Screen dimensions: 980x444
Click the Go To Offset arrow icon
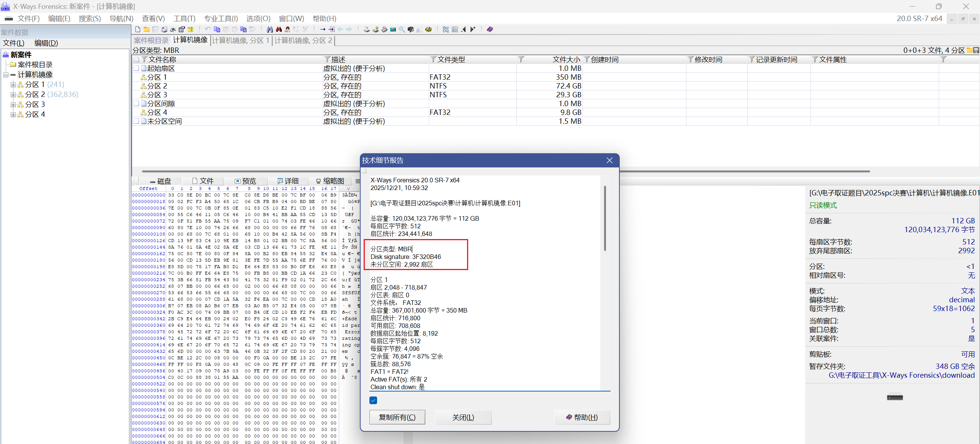[323, 29]
